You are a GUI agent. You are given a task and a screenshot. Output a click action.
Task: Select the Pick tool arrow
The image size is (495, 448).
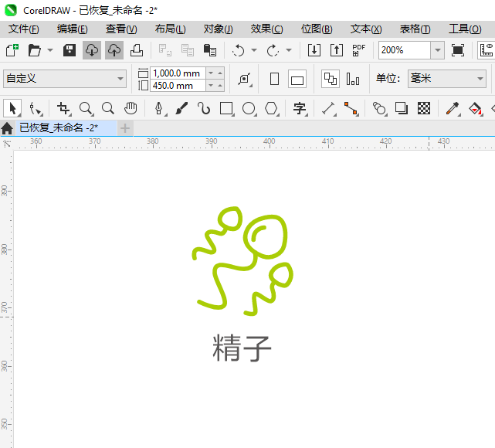coord(12,108)
